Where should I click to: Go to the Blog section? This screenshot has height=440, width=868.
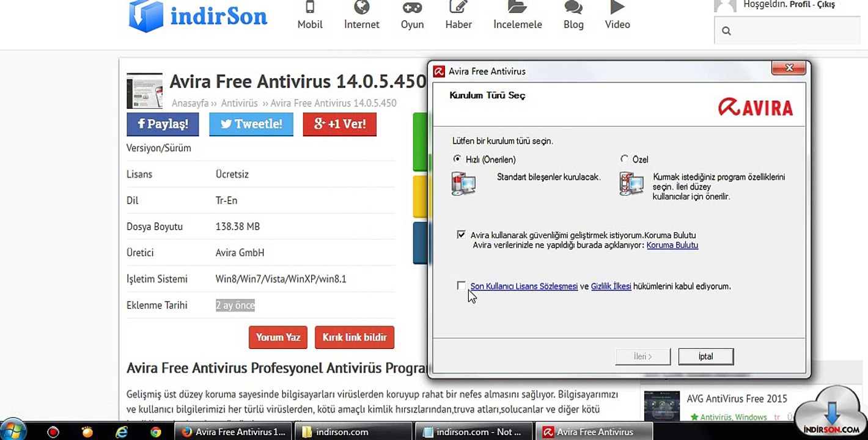pyautogui.click(x=573, y=16)
